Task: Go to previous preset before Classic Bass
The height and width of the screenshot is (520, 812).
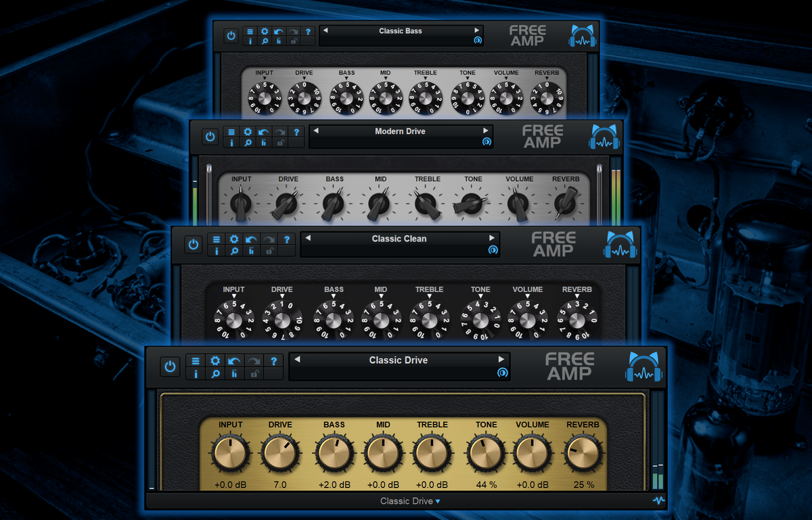Action: pyautogui.click(x=325, y=30)
